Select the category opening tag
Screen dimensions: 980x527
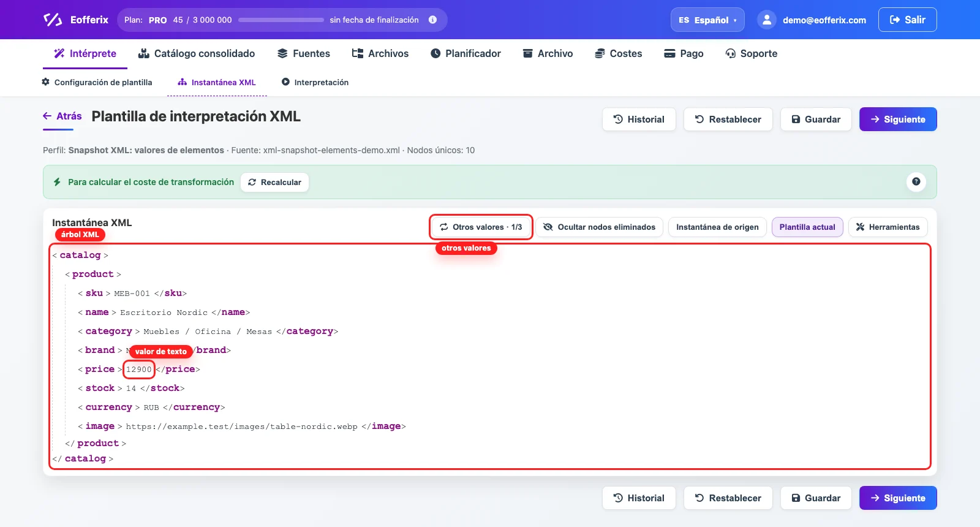click(108, 331)
